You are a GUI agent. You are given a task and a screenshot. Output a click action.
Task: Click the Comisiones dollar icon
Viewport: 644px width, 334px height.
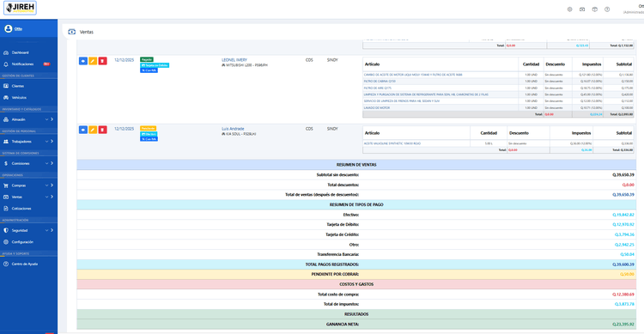[6, 163]
